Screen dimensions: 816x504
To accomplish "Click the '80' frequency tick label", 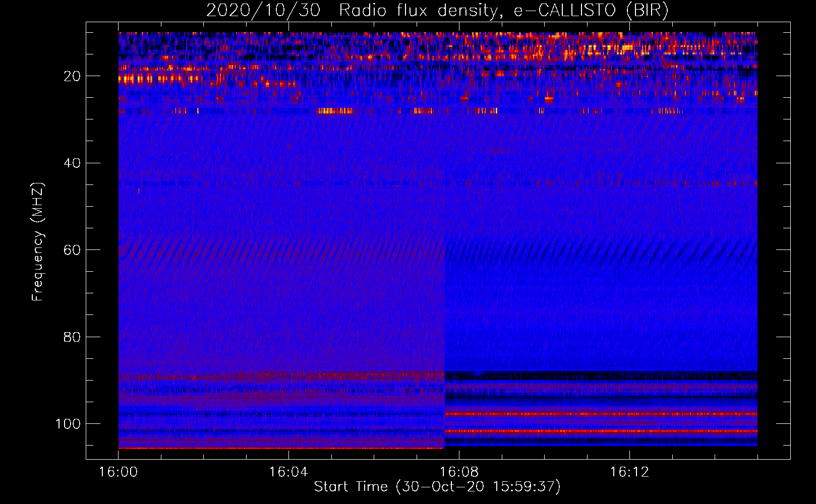I will click(x=72, y=337).
